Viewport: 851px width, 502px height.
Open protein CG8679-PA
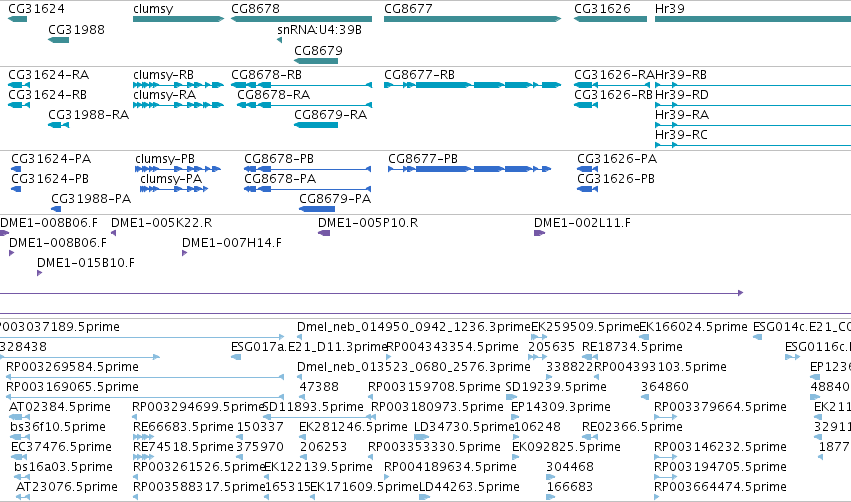pyautogui.click(x=335, y=199)
